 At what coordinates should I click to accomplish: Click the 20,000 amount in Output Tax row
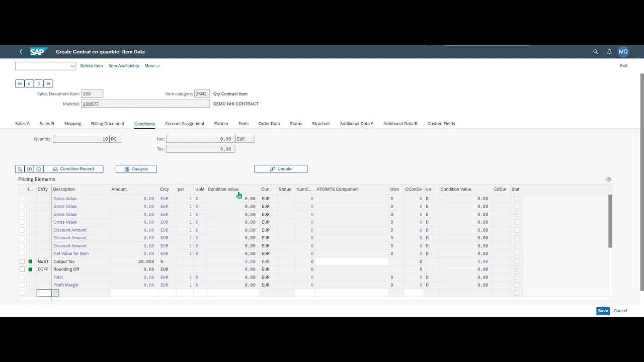146,261
